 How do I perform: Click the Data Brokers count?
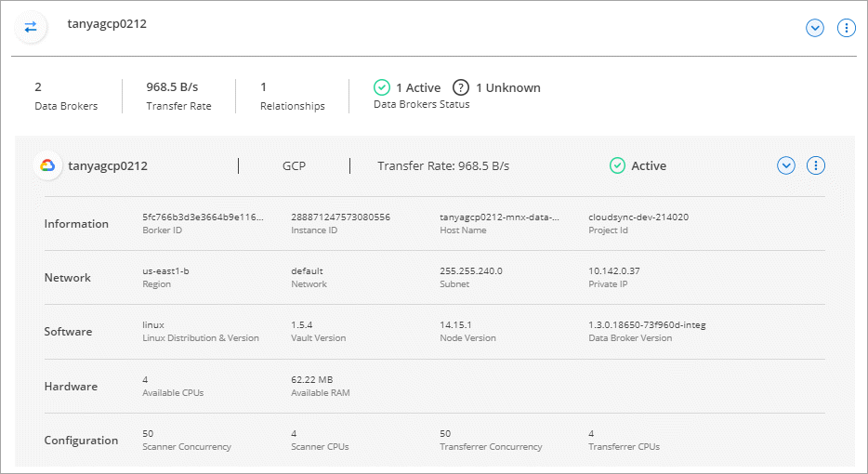pos(38,87)
